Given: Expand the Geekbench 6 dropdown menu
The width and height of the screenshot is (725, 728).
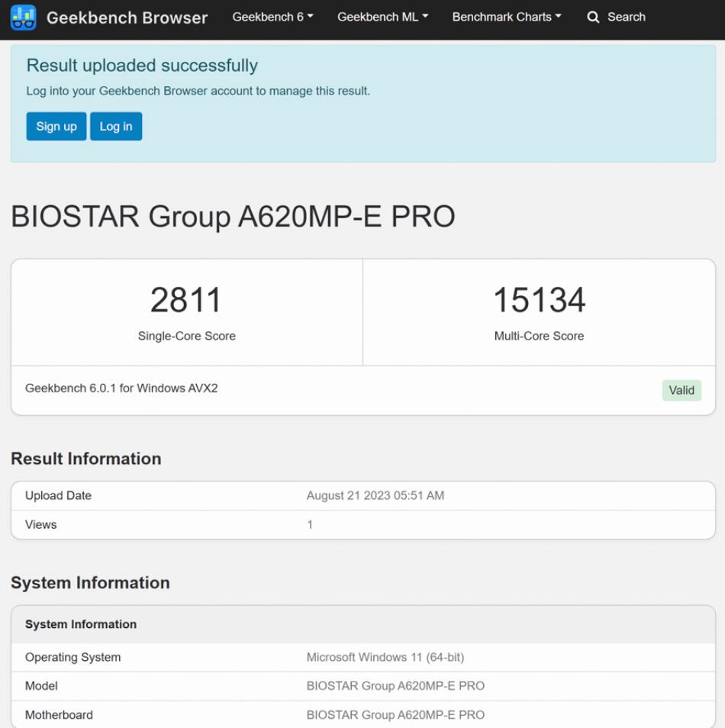Looking at the screenshot, I should pos(272,17).
